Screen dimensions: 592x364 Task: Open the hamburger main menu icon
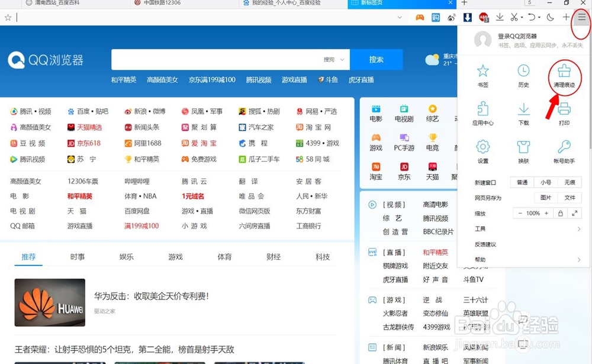(x=581, y=17)
